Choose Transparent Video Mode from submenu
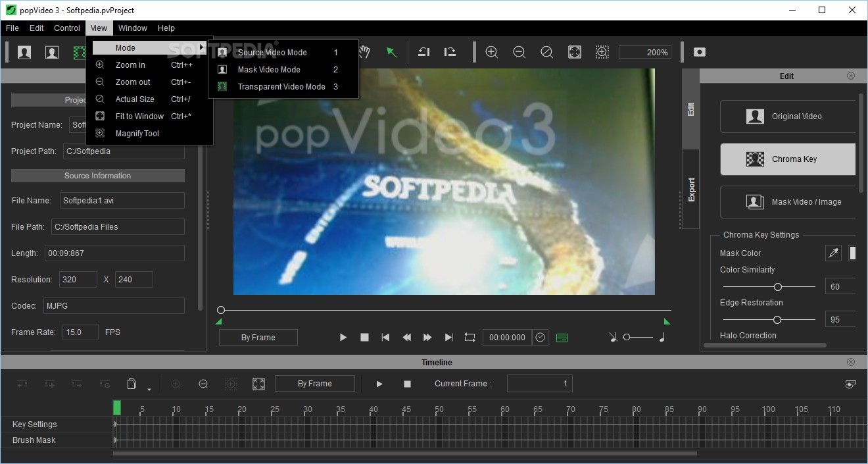 tap(283, 87)
